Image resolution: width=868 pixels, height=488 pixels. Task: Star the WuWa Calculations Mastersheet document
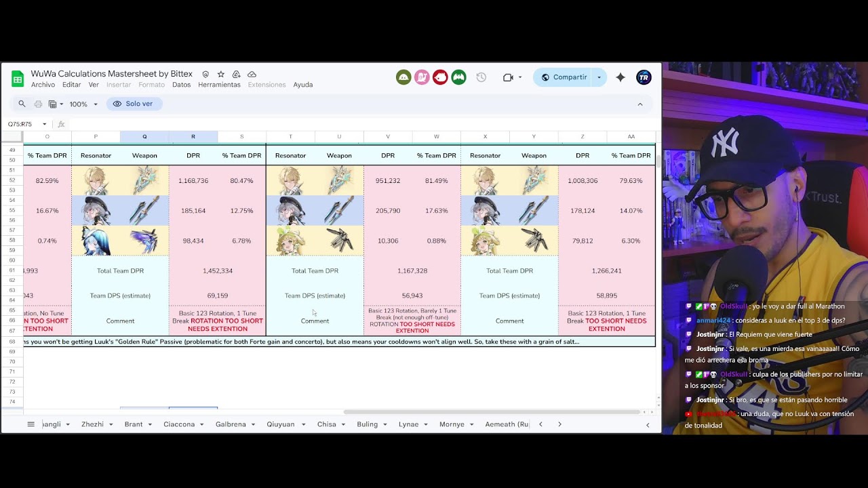tap(220, 74)
